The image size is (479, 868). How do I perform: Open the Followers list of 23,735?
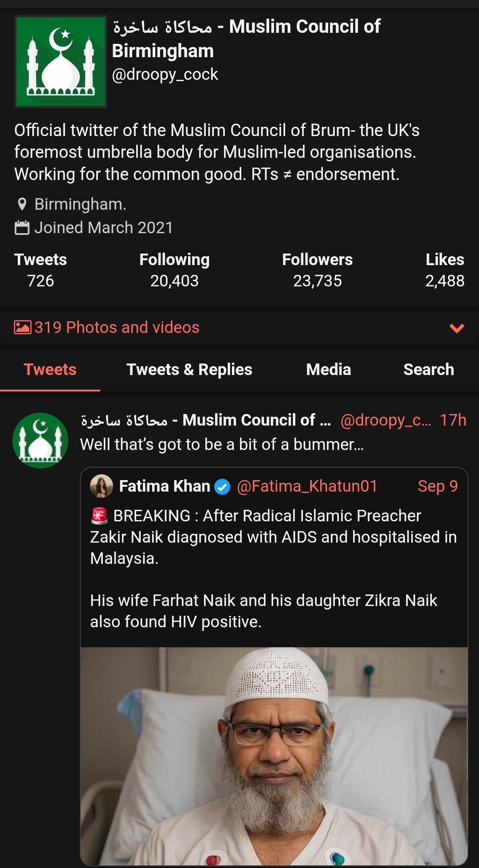[x=317, y=270]
